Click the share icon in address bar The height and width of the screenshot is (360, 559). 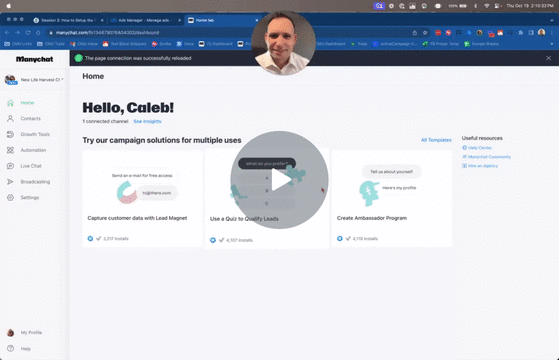[x=415, y=32]
